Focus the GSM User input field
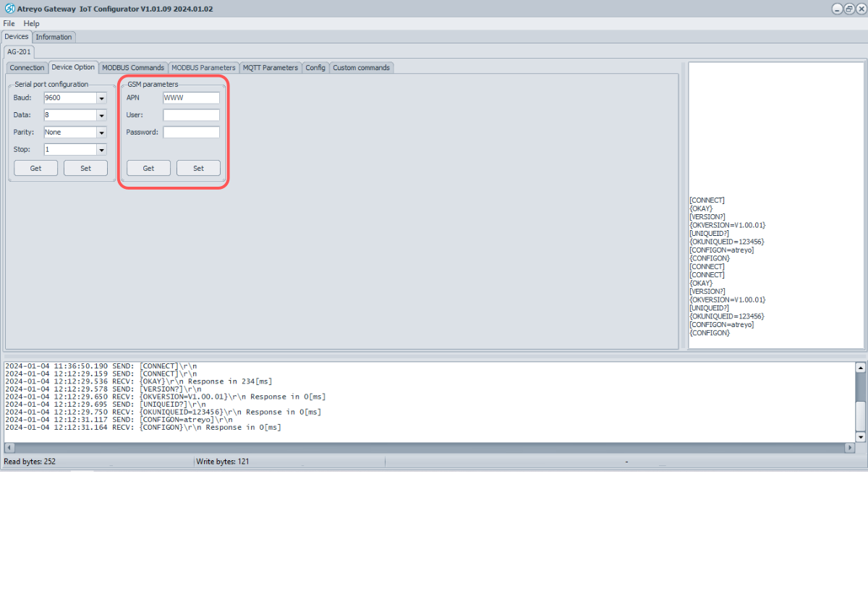 pyautogui.click(x=191, y=115)
